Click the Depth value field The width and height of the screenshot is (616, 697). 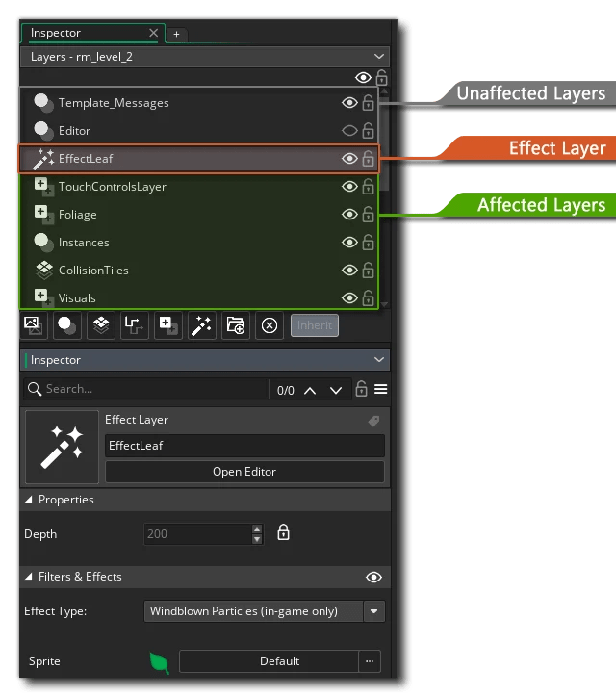tap(197, 534)
